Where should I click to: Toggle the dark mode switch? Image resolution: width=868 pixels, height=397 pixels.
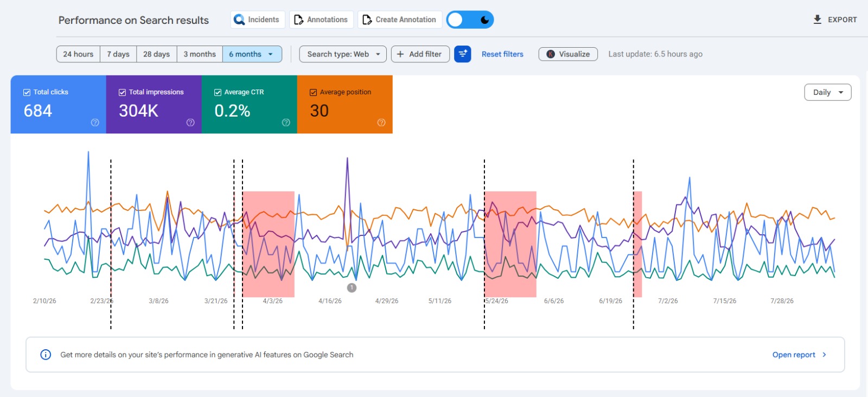pyautogui.click(x=470, y=20)
